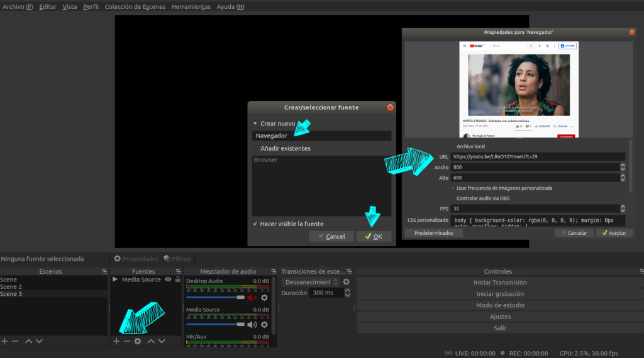The height and width of the screenshot is (358, 644).
Task: Click Predeterminados button
Action: [x=434, y=233]
